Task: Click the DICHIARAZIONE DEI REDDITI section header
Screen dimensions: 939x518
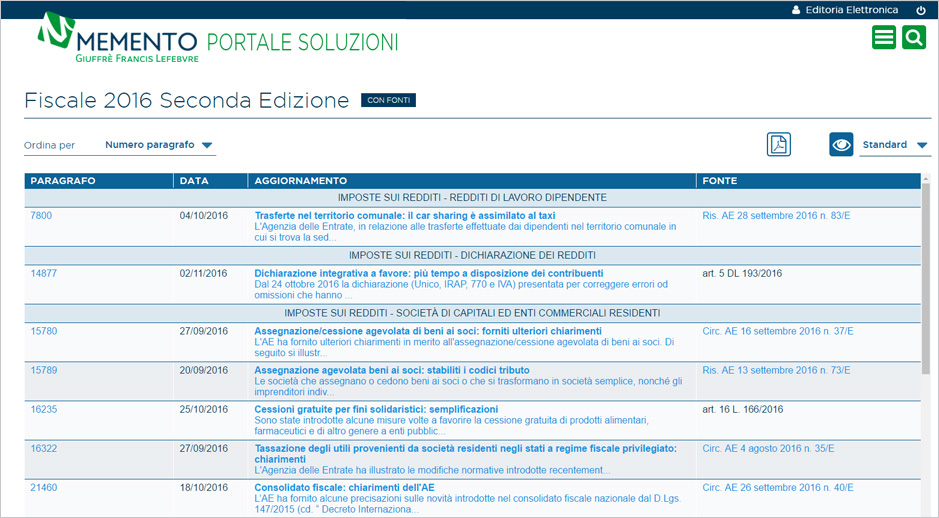Action: (472, 255)
